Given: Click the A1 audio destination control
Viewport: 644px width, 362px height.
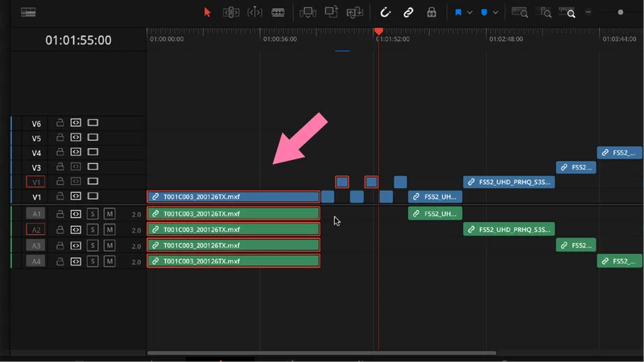Looking at the screenshot, I should point(35,214).
